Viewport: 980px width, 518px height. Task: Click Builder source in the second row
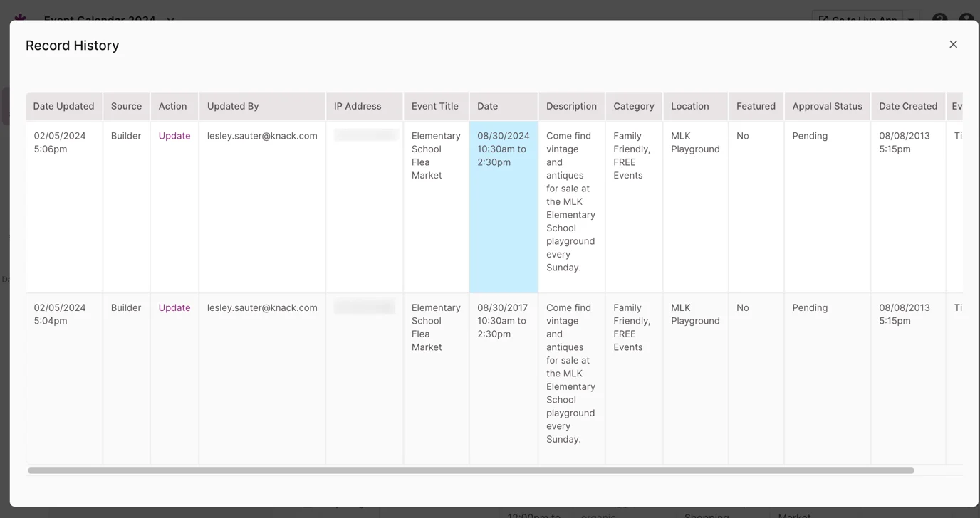126,308
